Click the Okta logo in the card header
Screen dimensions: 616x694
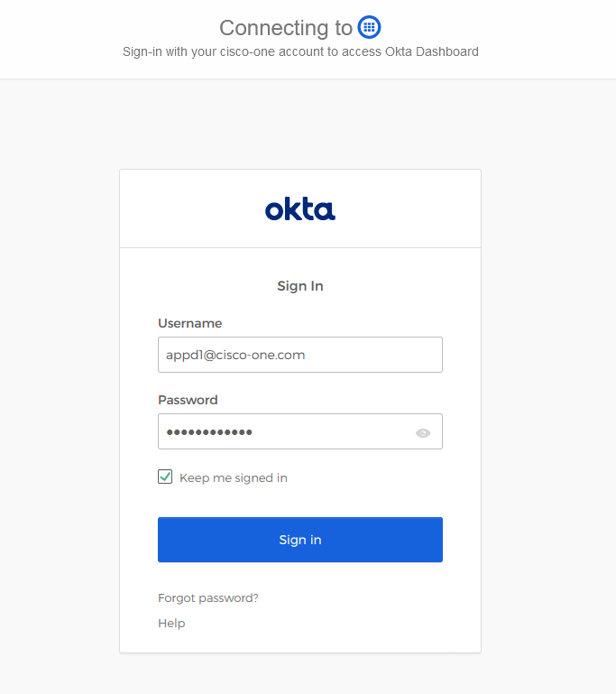point(299,209)
